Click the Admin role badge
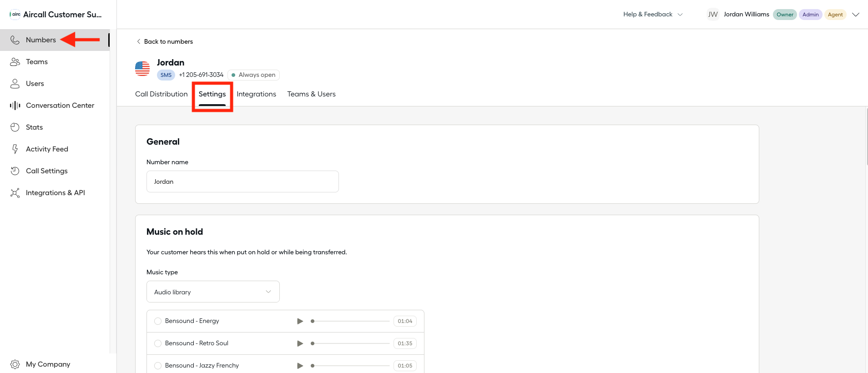The width and height of the screenshot is (868, 373). (x=810, y=15)
